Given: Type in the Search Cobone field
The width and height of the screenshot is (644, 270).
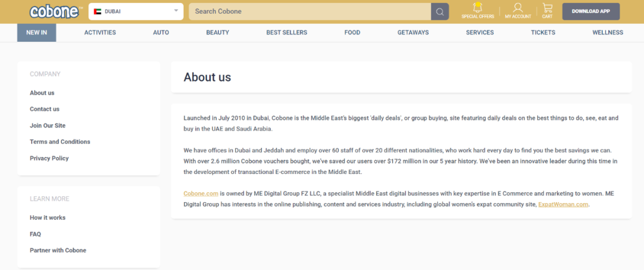Looking at the screenshot, I should tap(310, 11).
